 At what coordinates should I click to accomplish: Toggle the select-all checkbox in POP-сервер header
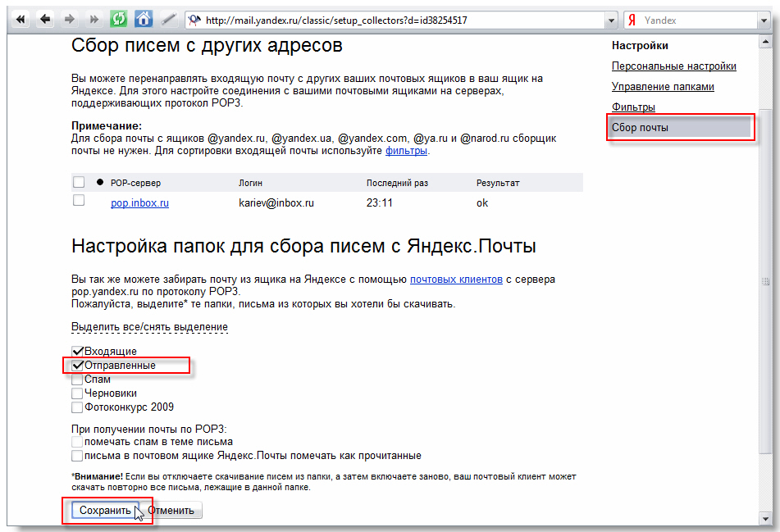[x=79, y=182]
